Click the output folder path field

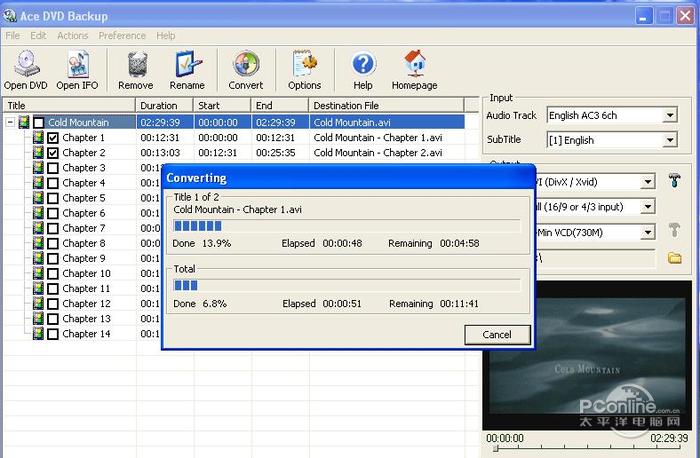(x=597, y=258)
